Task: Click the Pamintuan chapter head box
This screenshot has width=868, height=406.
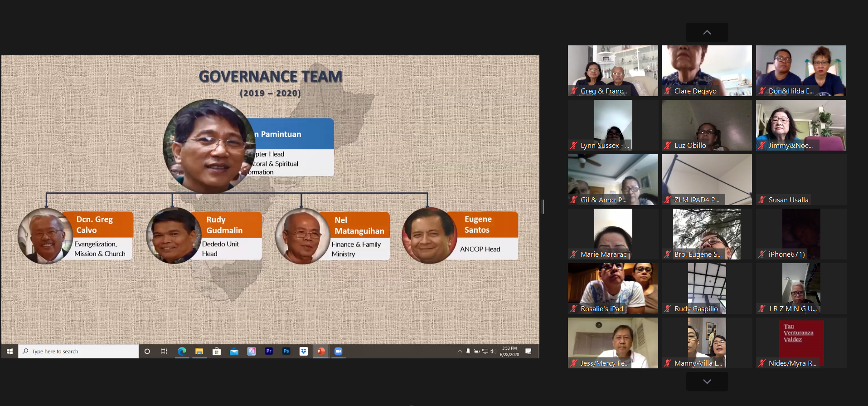Action: coord(292,147)
